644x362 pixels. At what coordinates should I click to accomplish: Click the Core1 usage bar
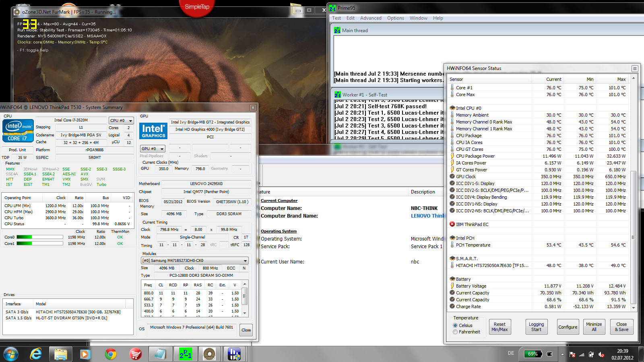click(x=39, y=243)
